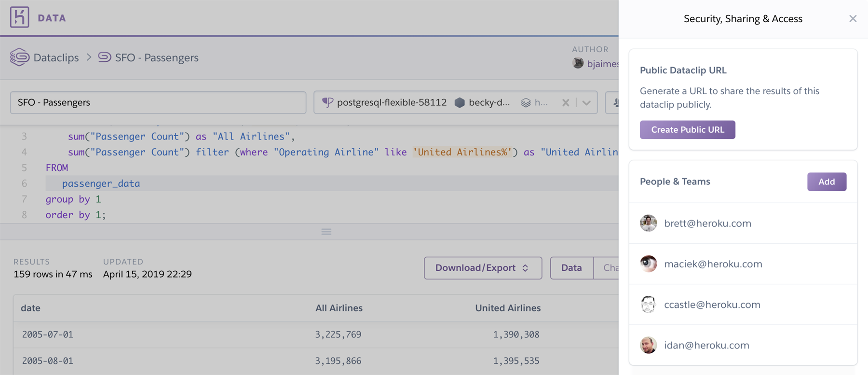Click the Heroku logo icon
Viewport: 868px width, 375px height.
19,17
